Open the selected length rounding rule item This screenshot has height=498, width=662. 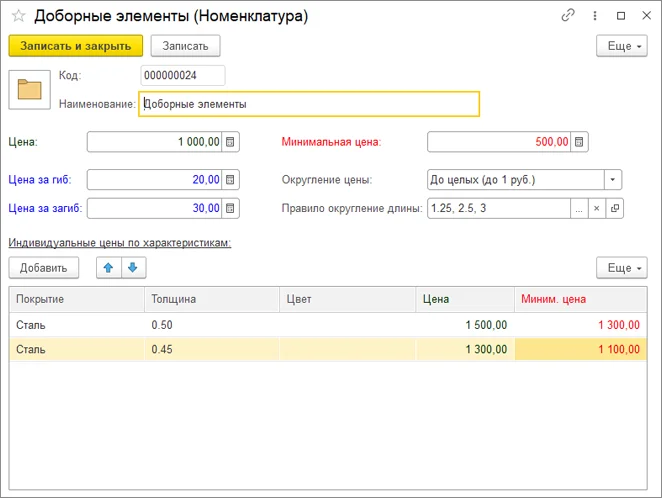pyautogui.click(x=615, y=208)
